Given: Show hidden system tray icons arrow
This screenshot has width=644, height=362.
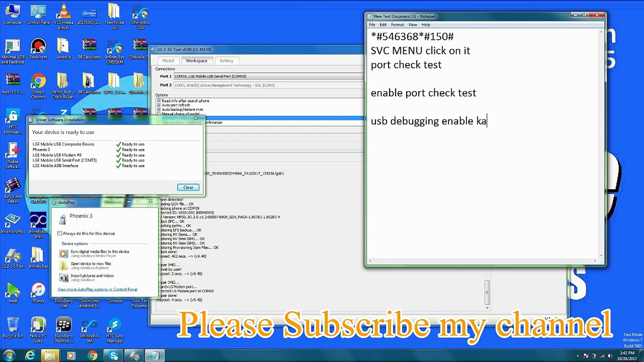Looking at the screenshot, I should pos(578,356).
